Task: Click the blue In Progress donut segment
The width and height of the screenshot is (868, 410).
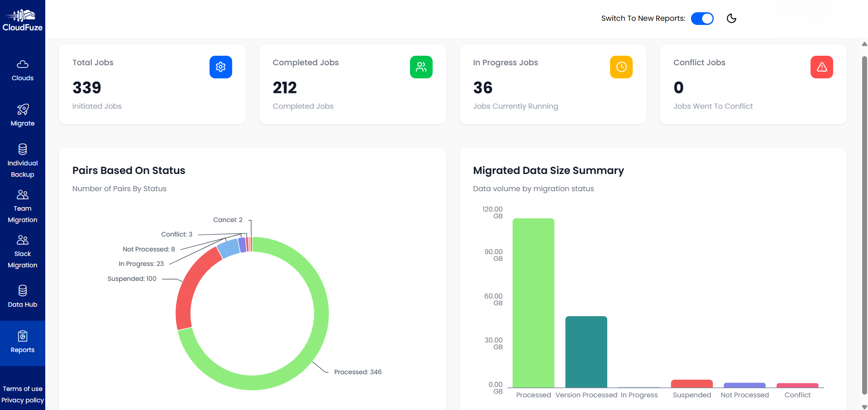Action: point(229,248)
